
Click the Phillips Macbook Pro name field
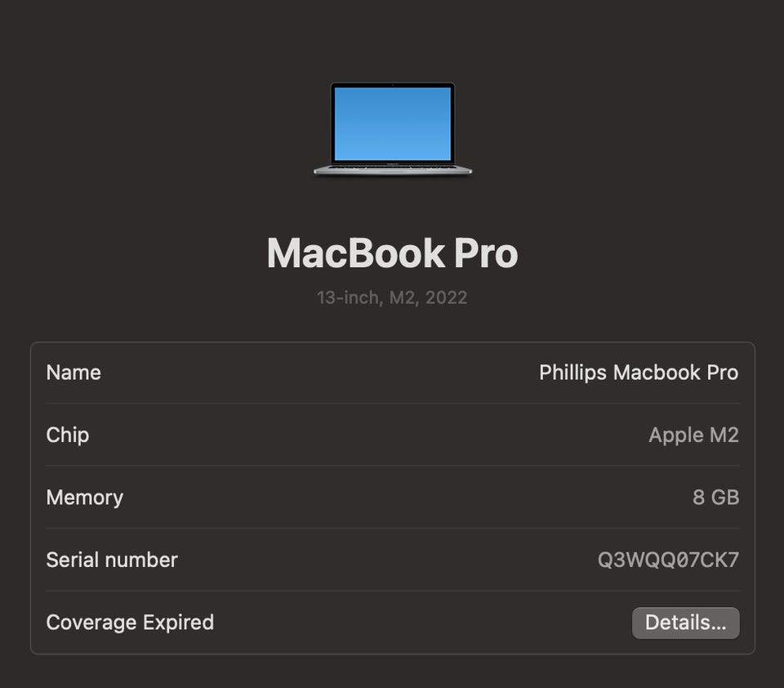[639, 373]
